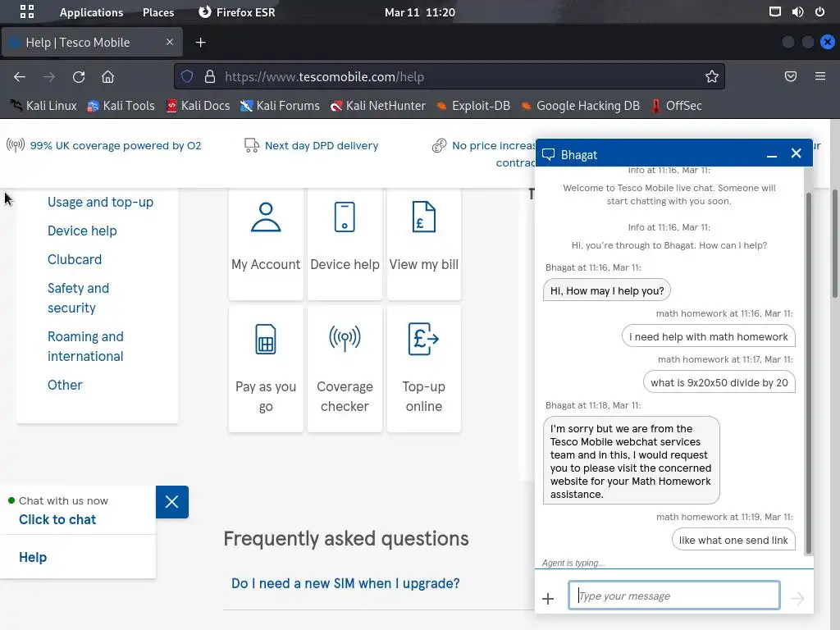This screenshot has width=840, height=630.
Task: Open the Pay as you go tile
Action: point(266,368)
